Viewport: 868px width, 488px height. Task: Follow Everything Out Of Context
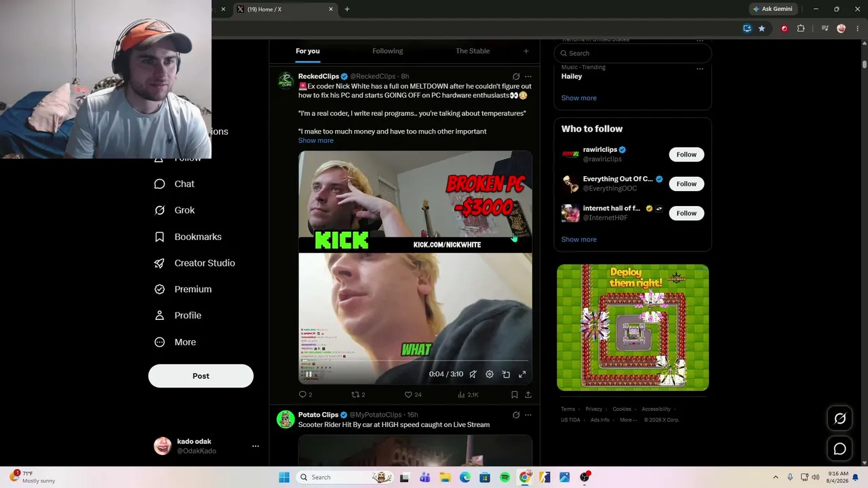(x=686, y=184)
